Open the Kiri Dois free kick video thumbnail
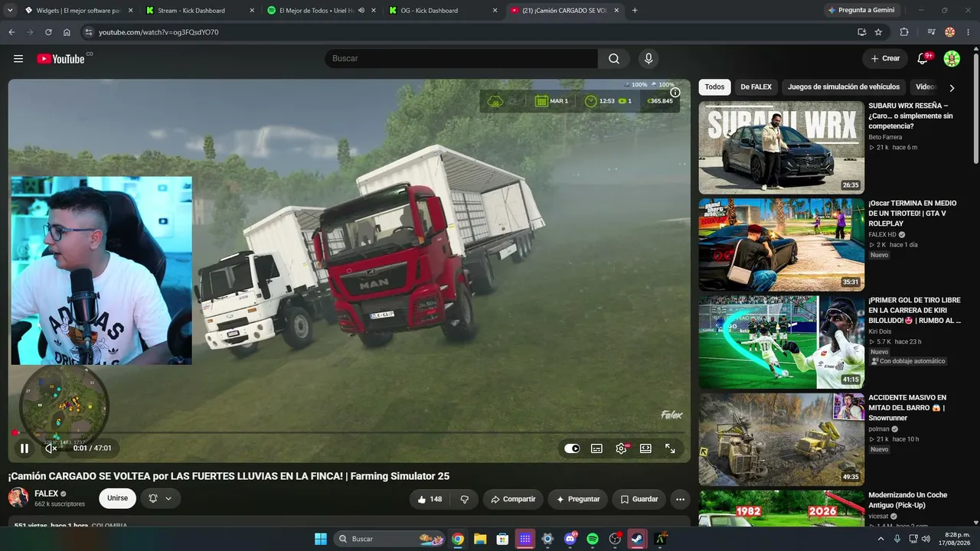The width and height of the screenshot is (980, 551). pos(781,342)
